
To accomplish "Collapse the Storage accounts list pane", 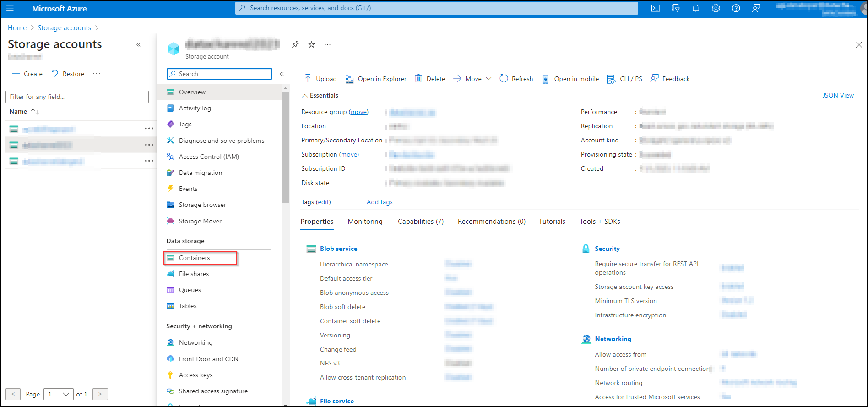I will pos(138,44).
